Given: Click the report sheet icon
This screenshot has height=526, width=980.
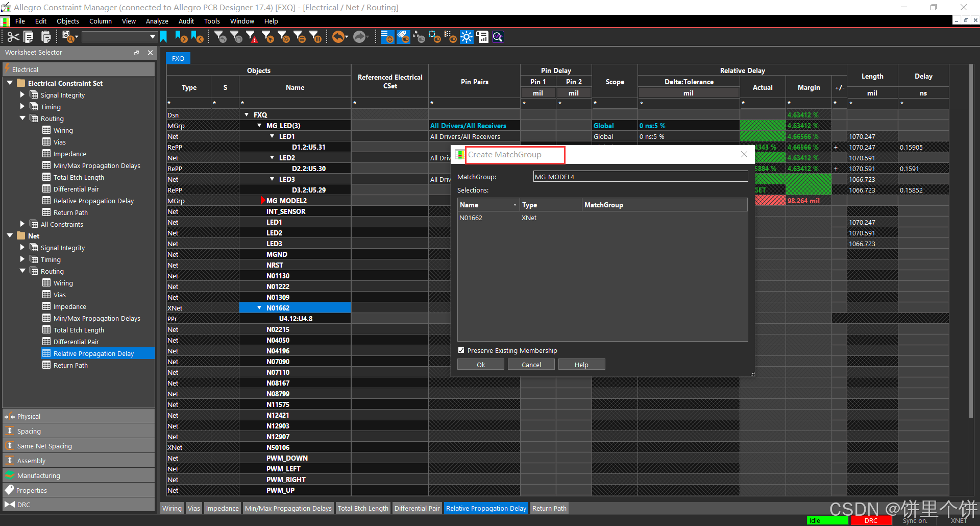Looking at the screenshot, I should 482,37.
